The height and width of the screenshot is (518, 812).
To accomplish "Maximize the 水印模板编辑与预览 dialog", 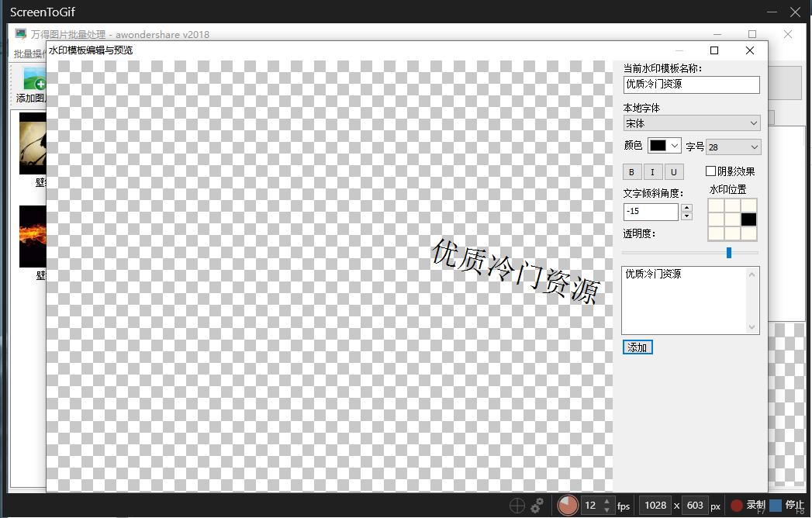I will [714, 50].
